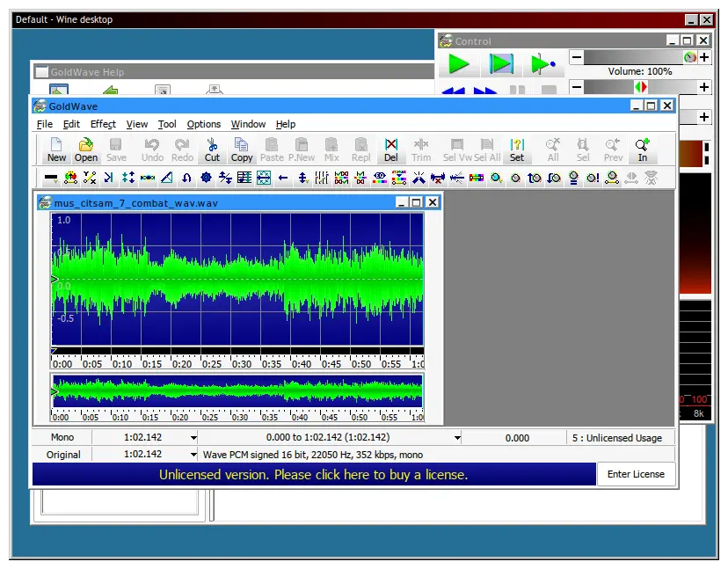Click the Enter License button
This screenshot has width=728, height=569.
point(636,474)
